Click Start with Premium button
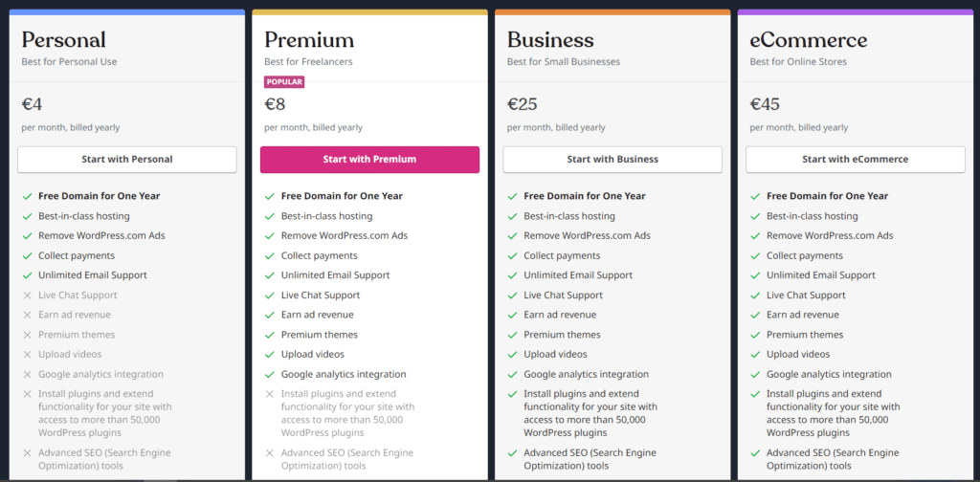 point(369,159)
